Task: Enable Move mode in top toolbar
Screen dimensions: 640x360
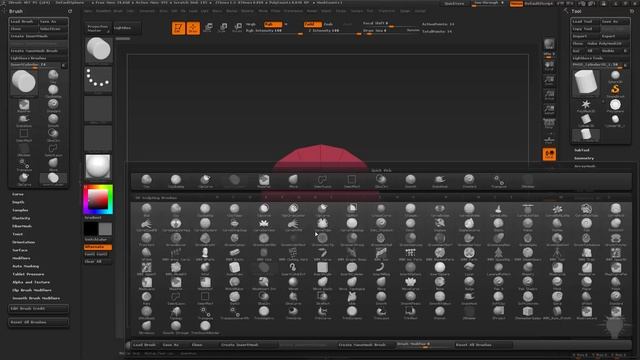Action: (x=208, y=28)
